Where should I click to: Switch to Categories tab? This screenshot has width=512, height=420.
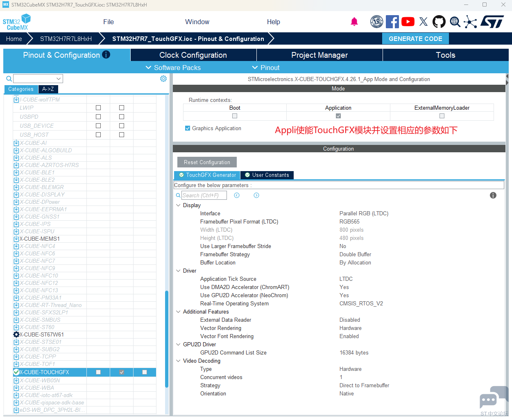[x=21, y=89]
